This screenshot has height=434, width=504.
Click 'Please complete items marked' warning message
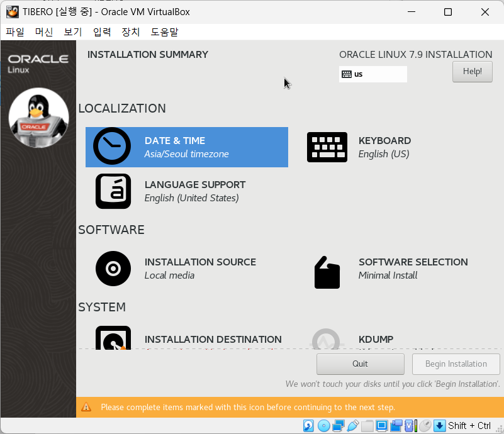pos(248,408)
